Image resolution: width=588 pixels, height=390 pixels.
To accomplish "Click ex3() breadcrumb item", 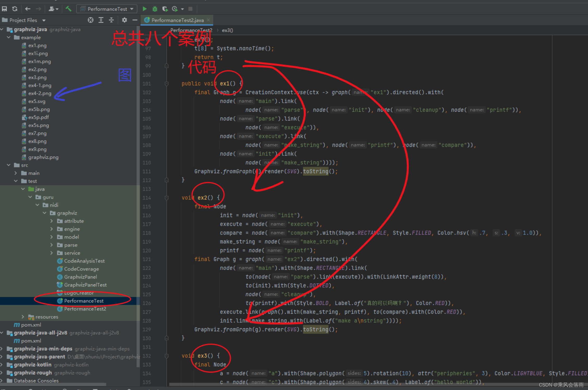I will (227, 30).
